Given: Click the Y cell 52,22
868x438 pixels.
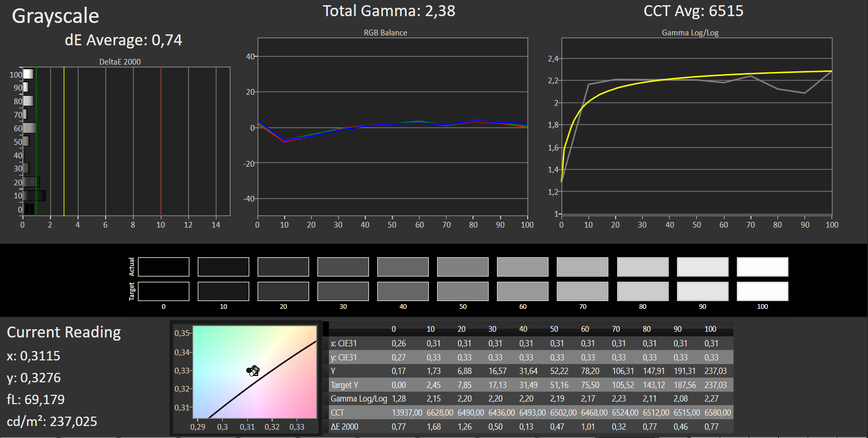Looking at the screenshot, I should (559, 371).
